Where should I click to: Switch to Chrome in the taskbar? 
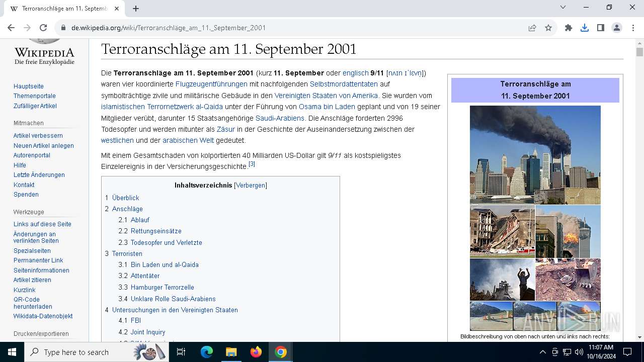click(x=281, y=352)
